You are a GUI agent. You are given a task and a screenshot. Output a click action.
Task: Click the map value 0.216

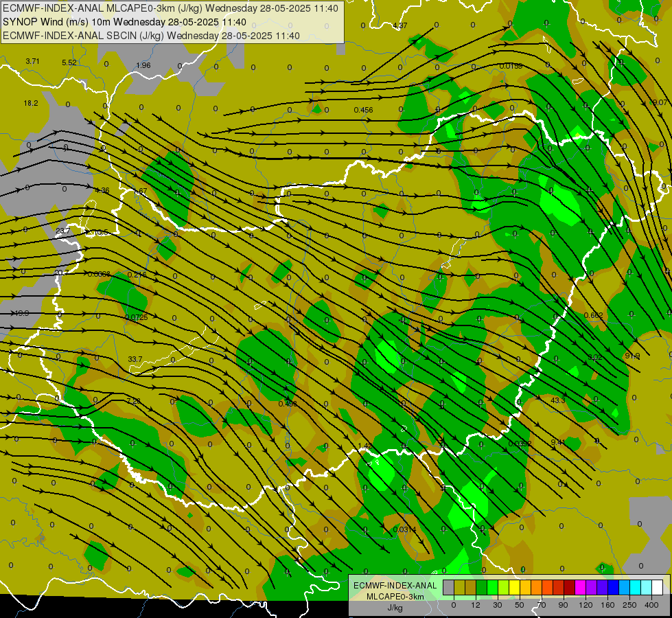tap(137, 275)
